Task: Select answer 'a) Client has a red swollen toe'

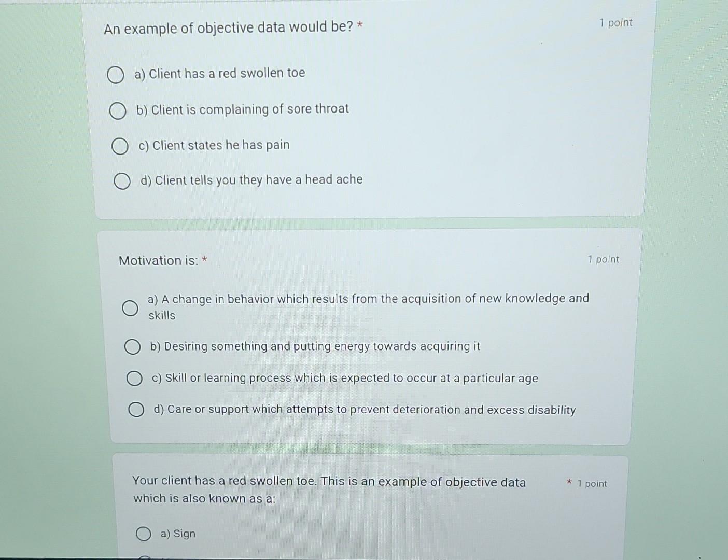Action: 115,75
